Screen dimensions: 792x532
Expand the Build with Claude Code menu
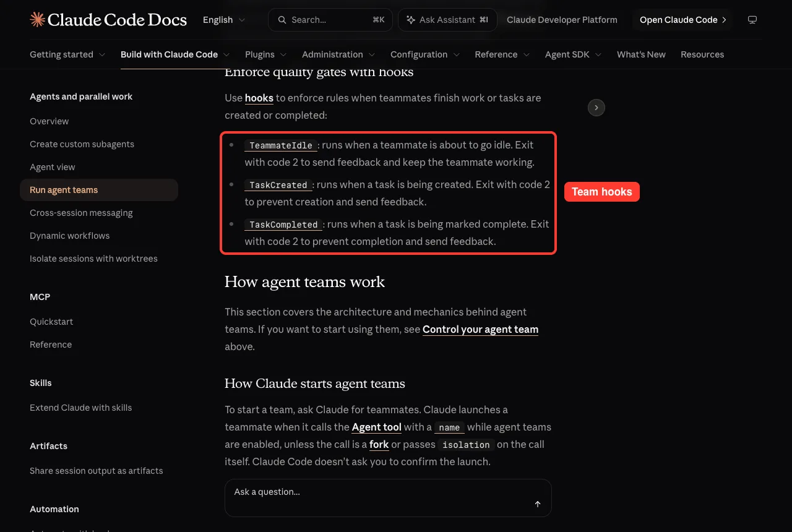[x=175, y=54]
